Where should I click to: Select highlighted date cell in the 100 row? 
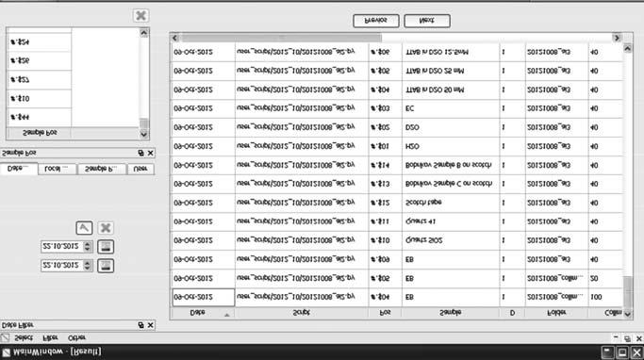pyautogui.click(x=203, y=297)
